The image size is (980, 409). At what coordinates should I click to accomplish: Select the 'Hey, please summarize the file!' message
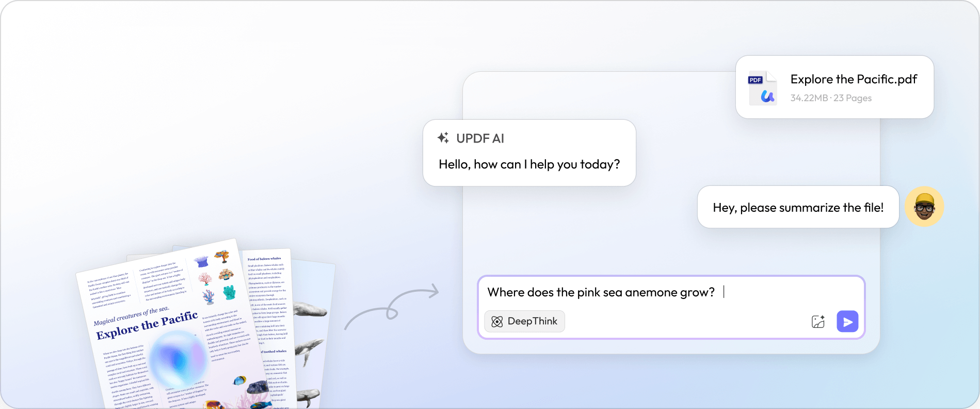coord(798,208)
